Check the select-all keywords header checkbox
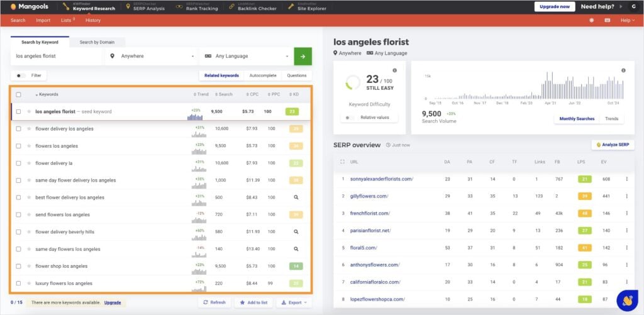 tap(18, 94)
